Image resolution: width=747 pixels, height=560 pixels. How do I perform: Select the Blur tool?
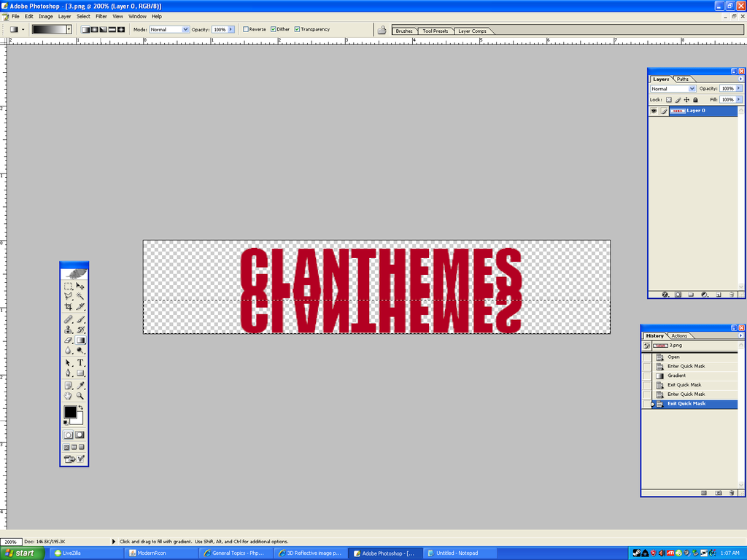pyautogui.click(x=68, y=351)
